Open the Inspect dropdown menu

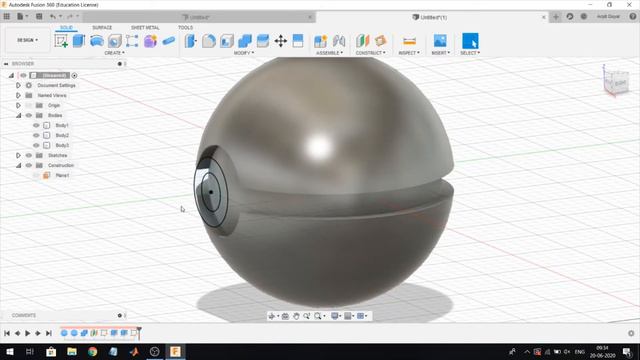tap(409, 53)
